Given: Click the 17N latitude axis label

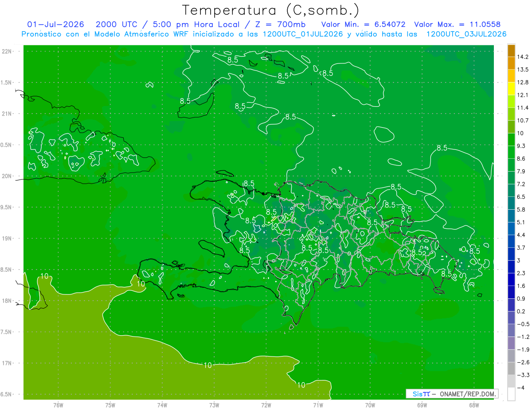Looking at the screenshot, I should pos(7,363).
